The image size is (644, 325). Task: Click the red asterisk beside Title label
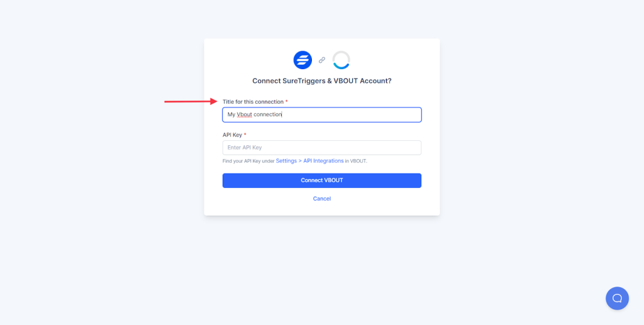(x=287, y=102)
